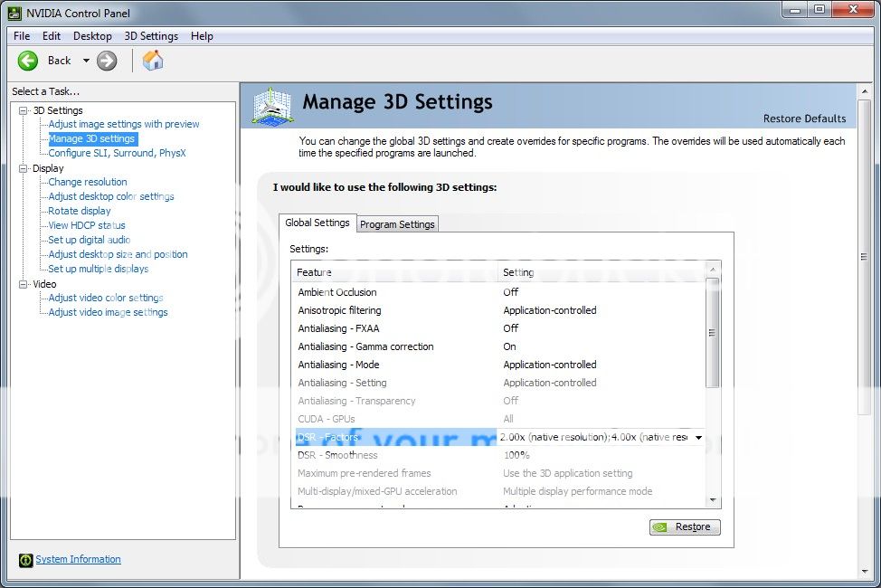Select the Ambient Occlusion row
The image size is (881, 588).
pyautogui.click(x=500, y=292)
